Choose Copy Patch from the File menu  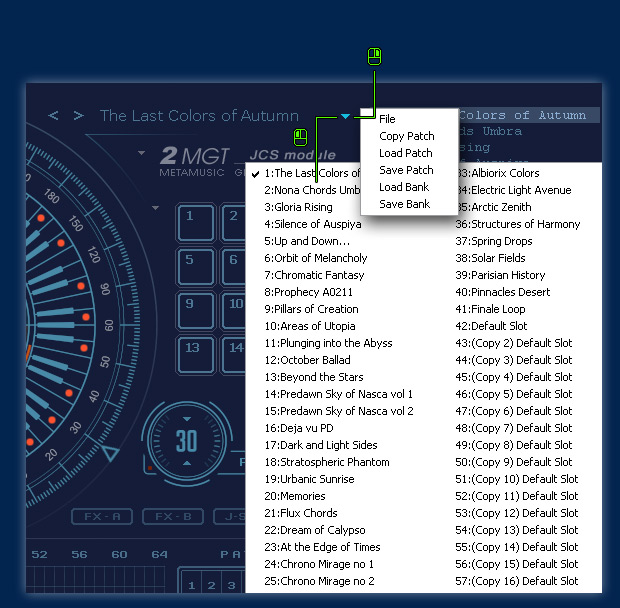pyautogui.click(x=406, y=136)
